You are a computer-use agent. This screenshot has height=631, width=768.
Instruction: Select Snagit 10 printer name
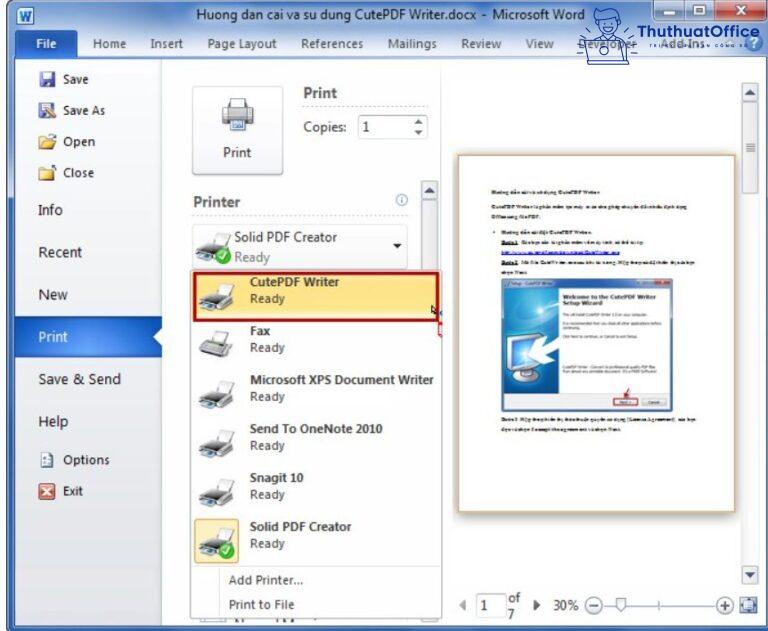tap(276, 478)
